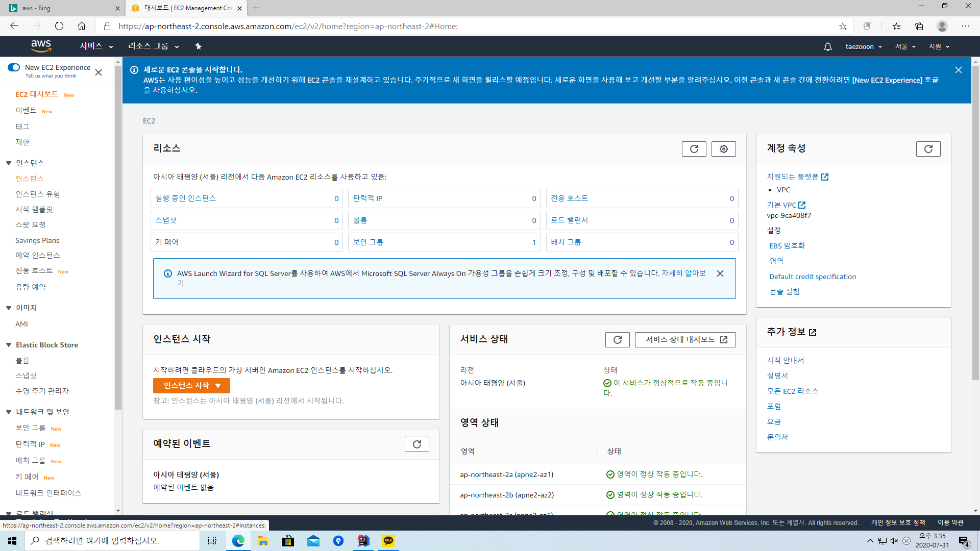980x551 pixels.
Task: Switch to the aws - Bing tab
Action: coord(62,8)
